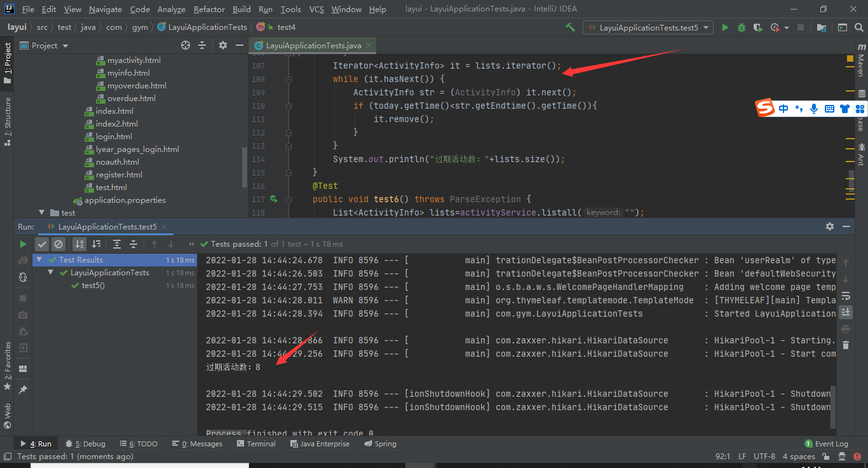The height and width of the screenshot is (468, 868).
Task: Build the project with the hammer icon
Action: coord(570,27)
